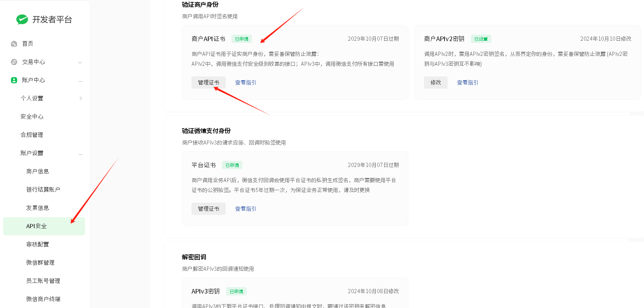Select API安全 in sidebar
This screenshot has height=308, width=644.
pyautogui.click(x=44, y=226)
